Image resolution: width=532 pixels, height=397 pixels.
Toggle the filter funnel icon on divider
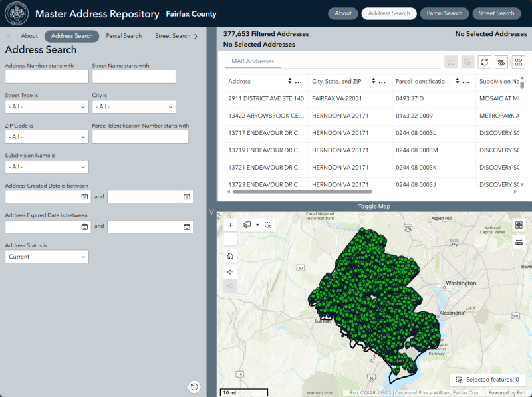click(211, 212)
